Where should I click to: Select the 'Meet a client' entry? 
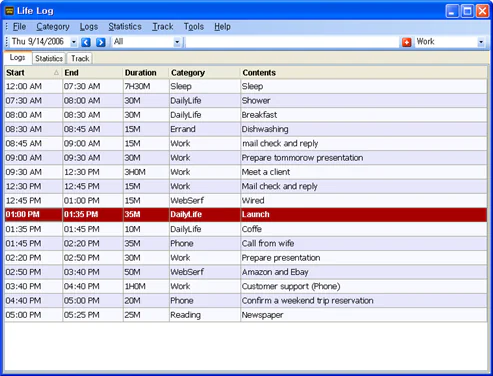(x=246, y=172)
